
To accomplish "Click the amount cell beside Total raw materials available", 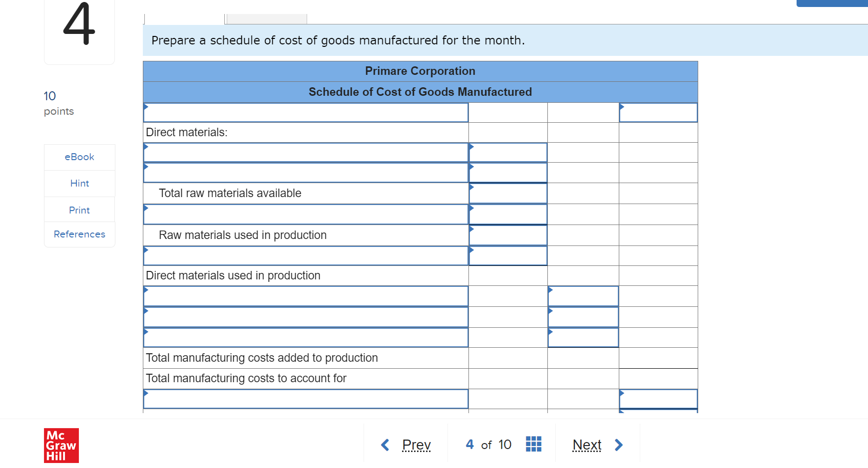I will tap(507, 193).
